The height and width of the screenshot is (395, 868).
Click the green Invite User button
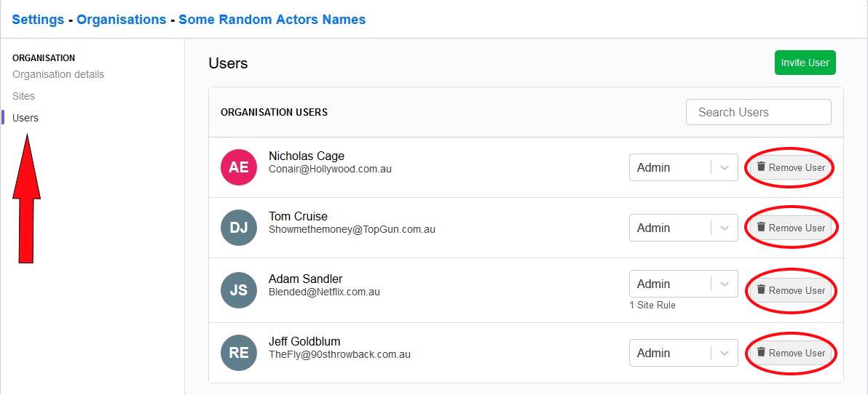(805, 63)
